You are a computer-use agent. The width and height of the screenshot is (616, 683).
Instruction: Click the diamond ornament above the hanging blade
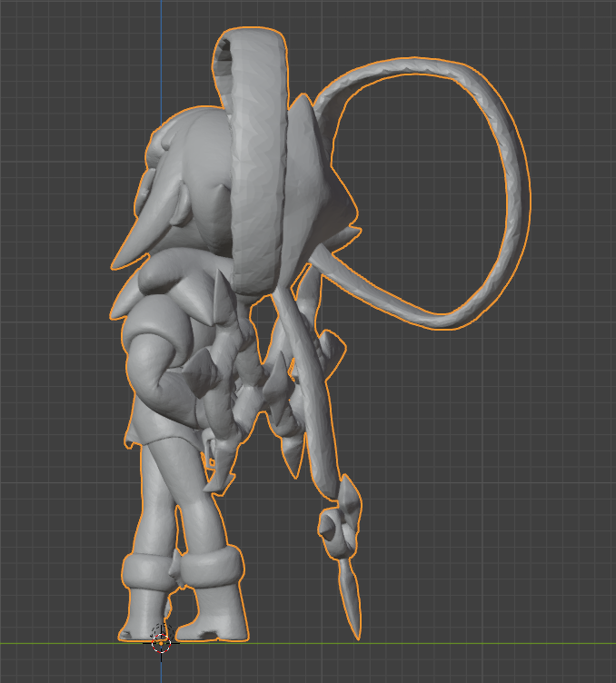pos(340,524)
